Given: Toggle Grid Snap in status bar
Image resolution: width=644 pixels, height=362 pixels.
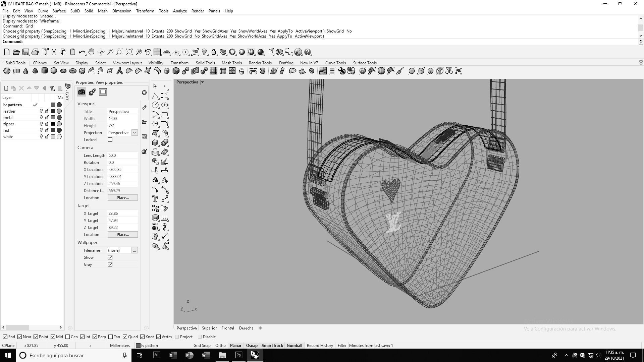Looking at the screenshot, I should coord(202,346).
